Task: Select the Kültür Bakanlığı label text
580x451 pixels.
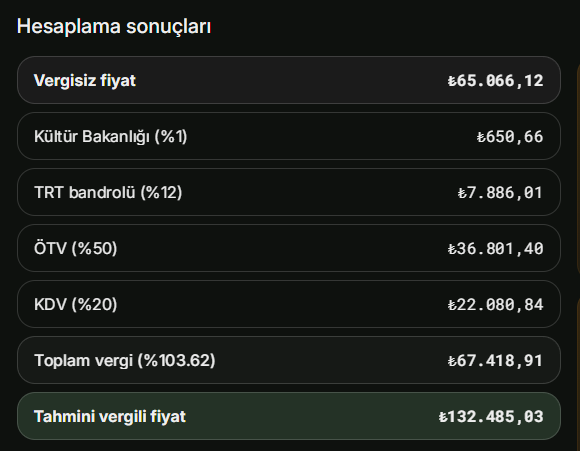Action: [x=92, y=137]
